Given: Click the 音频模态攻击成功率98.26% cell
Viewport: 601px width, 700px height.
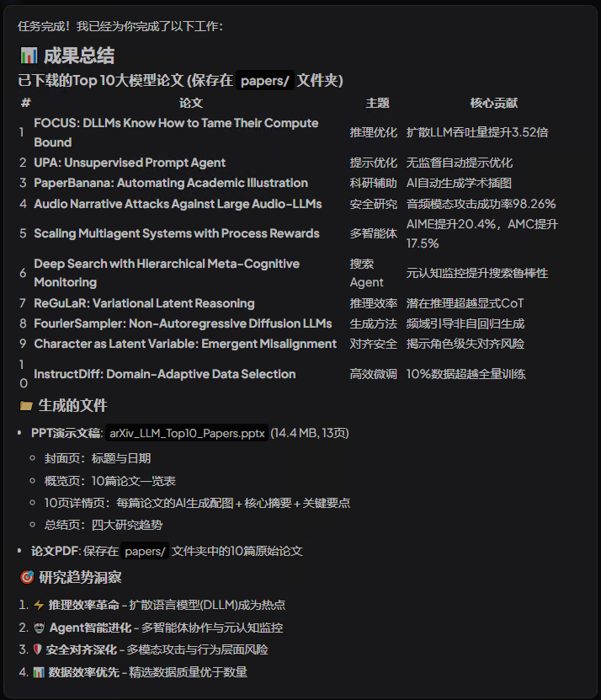Looking at the screenshot, I should (x=481, y=204).
